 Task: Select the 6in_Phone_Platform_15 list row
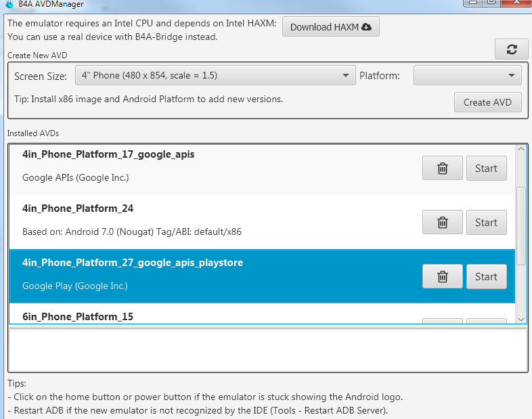tap(262, 313)
